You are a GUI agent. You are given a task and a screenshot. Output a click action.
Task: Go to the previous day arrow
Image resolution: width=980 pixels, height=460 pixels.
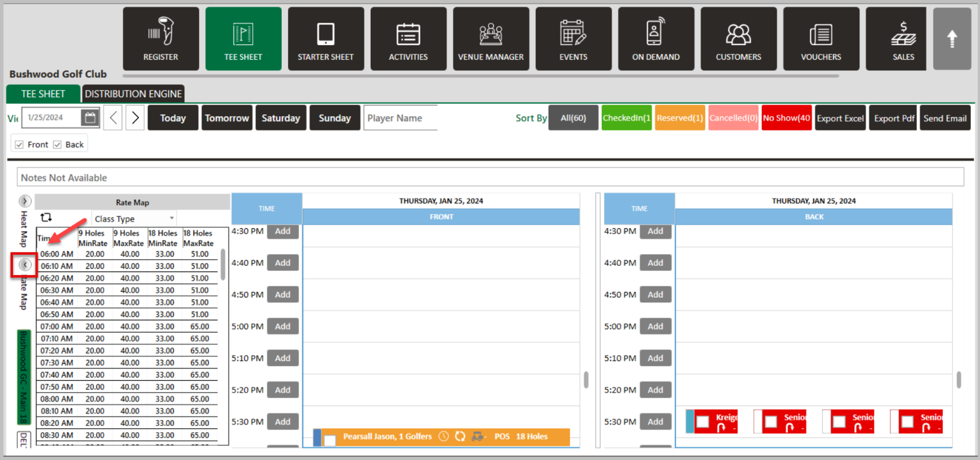[113, 117]
